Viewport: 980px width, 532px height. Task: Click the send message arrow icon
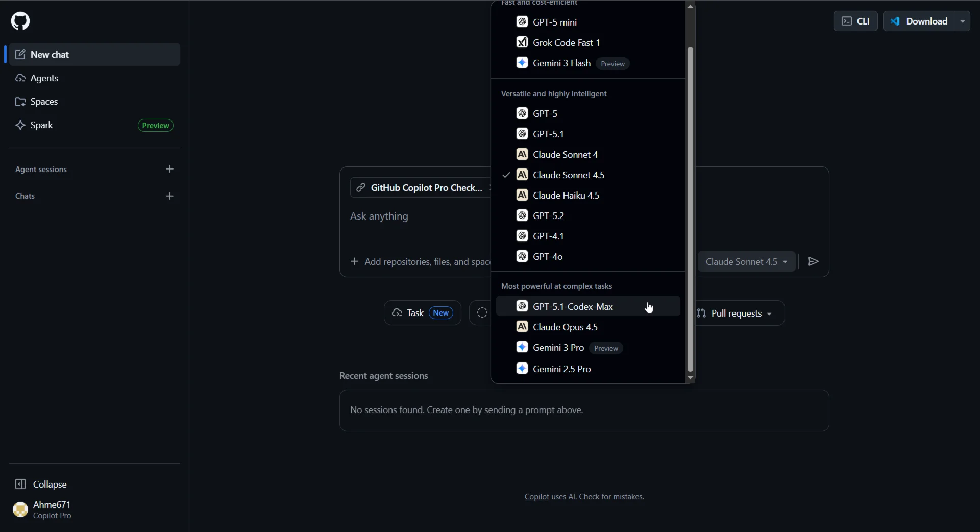(814, 261)
